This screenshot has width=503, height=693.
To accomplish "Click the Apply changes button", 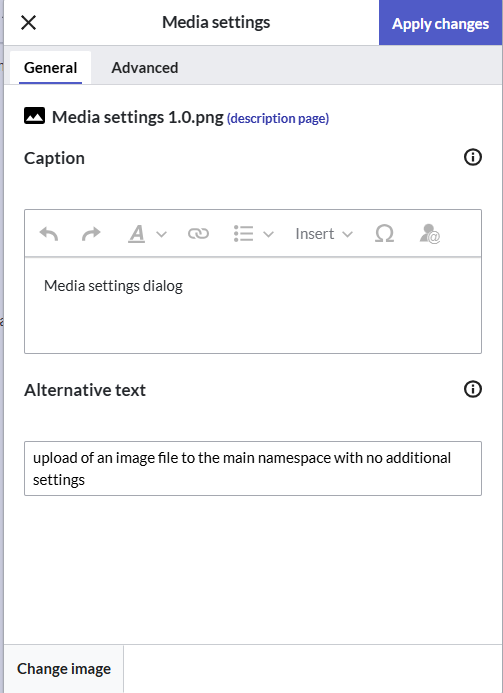I will coord(440,23).
